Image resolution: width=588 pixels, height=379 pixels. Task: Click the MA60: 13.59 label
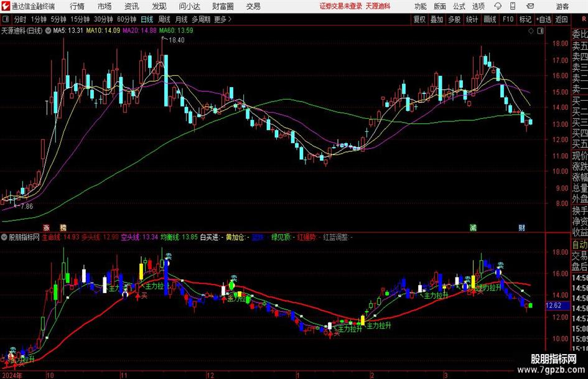coord(176,30)
